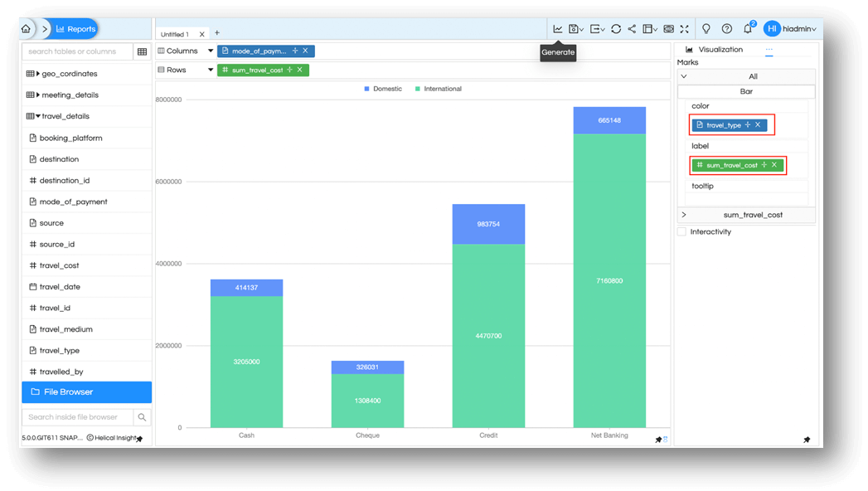Close the Untitled 1 tab
Screen dimensions: 868x491
[x=201, y=34]
